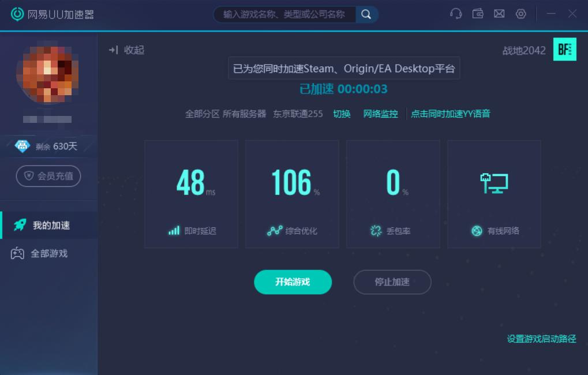The width and height of the screenshot is (588, 375).
Task: Open the settings gear icon
Action: [520, 13]
